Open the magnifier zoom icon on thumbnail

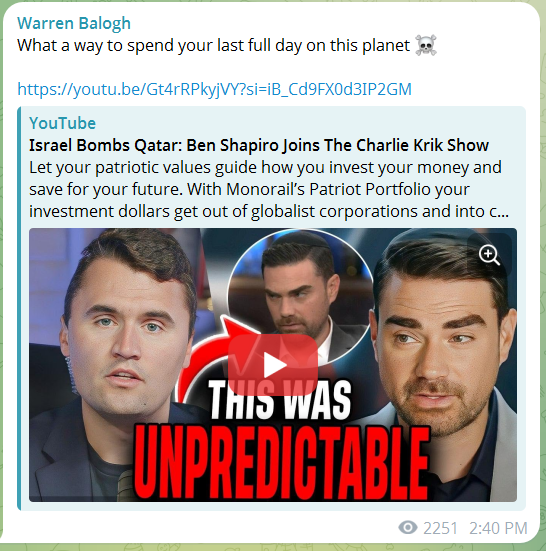pos(489,255)
